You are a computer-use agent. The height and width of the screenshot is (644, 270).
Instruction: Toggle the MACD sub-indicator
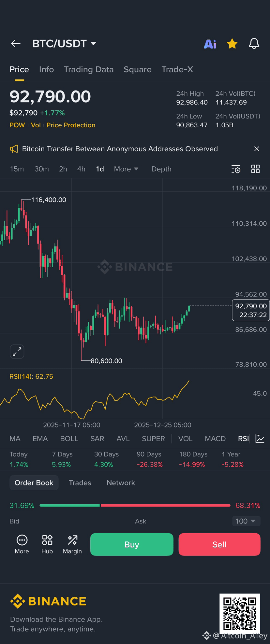tap(215, 439)
